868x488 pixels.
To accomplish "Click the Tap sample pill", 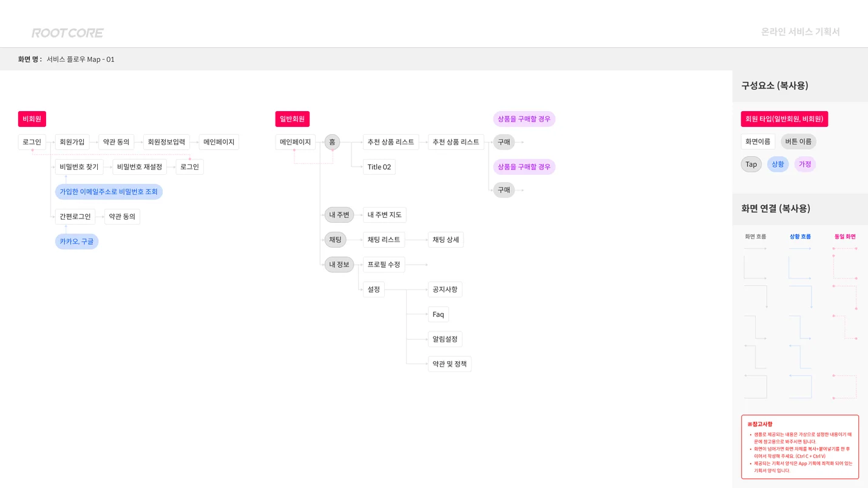I will click(x=751, y=164).
